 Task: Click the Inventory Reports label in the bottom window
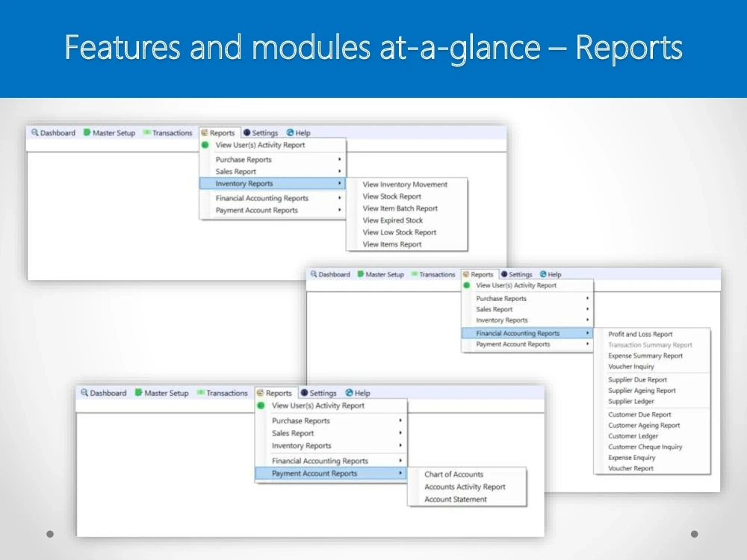301,446
